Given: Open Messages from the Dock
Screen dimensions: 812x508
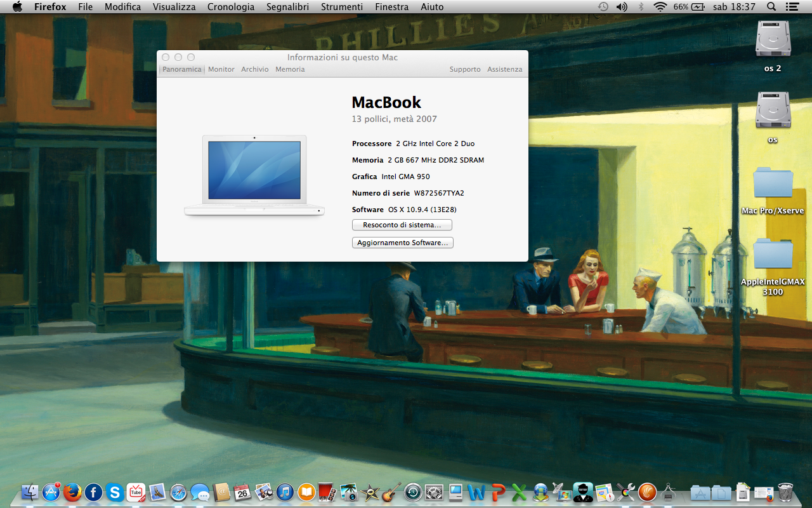Looking at the screenshot, I should point(200,492).
